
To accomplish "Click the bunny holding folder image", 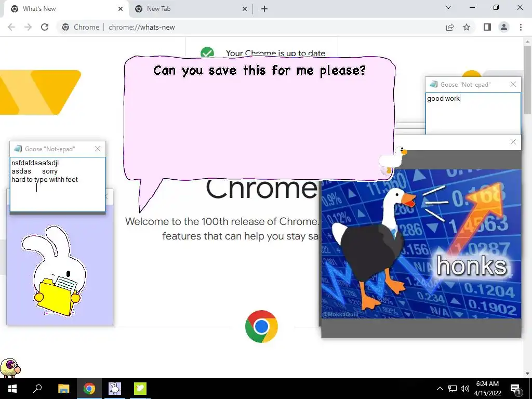I will [54, 271].
